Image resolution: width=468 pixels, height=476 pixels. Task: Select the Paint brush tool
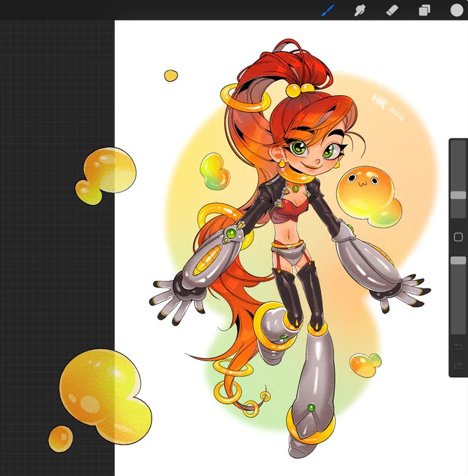tap(328, 10)
